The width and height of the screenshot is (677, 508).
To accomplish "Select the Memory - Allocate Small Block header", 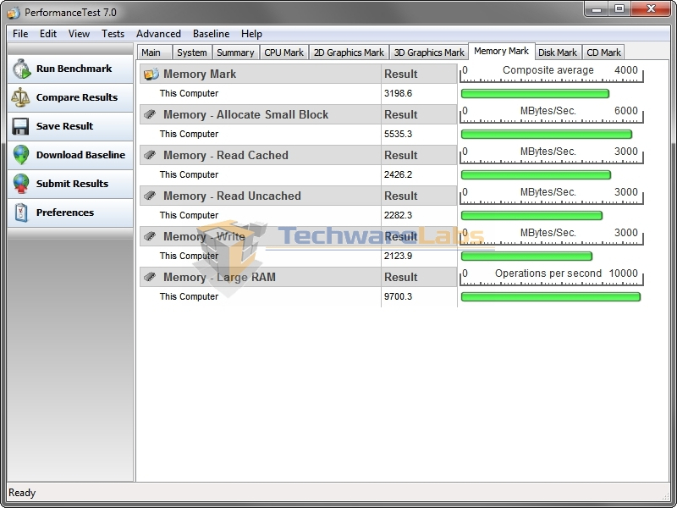I will coord(246,114).
